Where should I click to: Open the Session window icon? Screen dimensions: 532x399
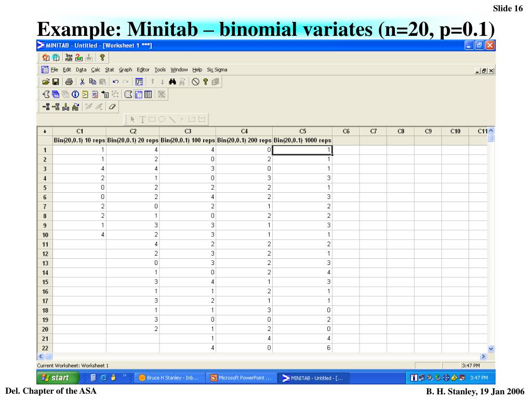click(46, 95)
